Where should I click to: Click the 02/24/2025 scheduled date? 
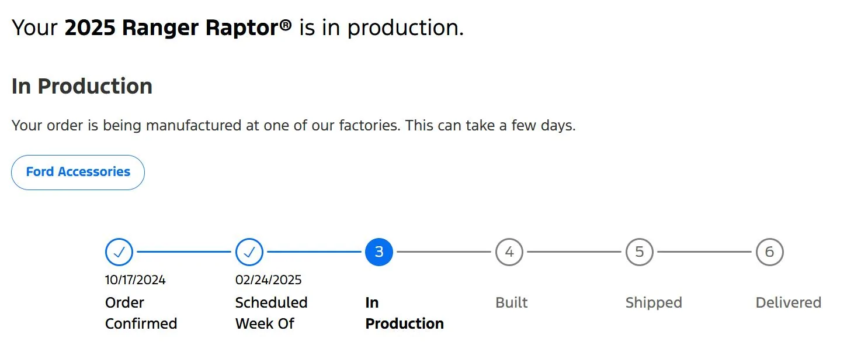tap(269, 280)
